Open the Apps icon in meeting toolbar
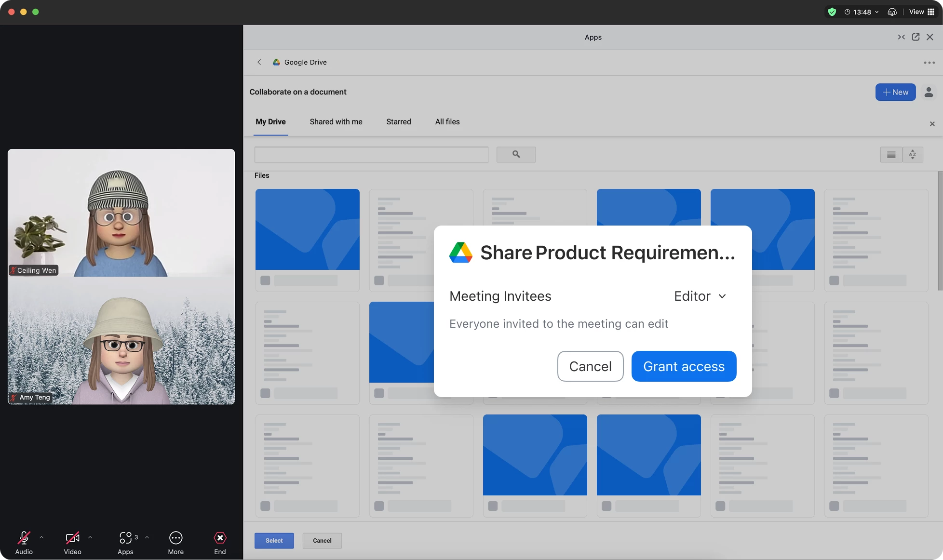Viewport: 943px width, 560px height. (125, 538)
